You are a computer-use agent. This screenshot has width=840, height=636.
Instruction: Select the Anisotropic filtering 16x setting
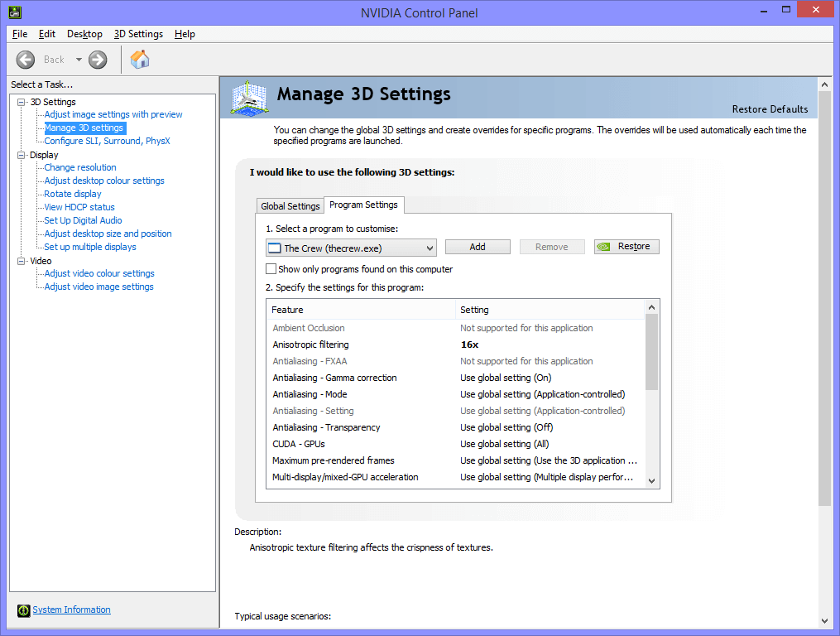[469, 344]
